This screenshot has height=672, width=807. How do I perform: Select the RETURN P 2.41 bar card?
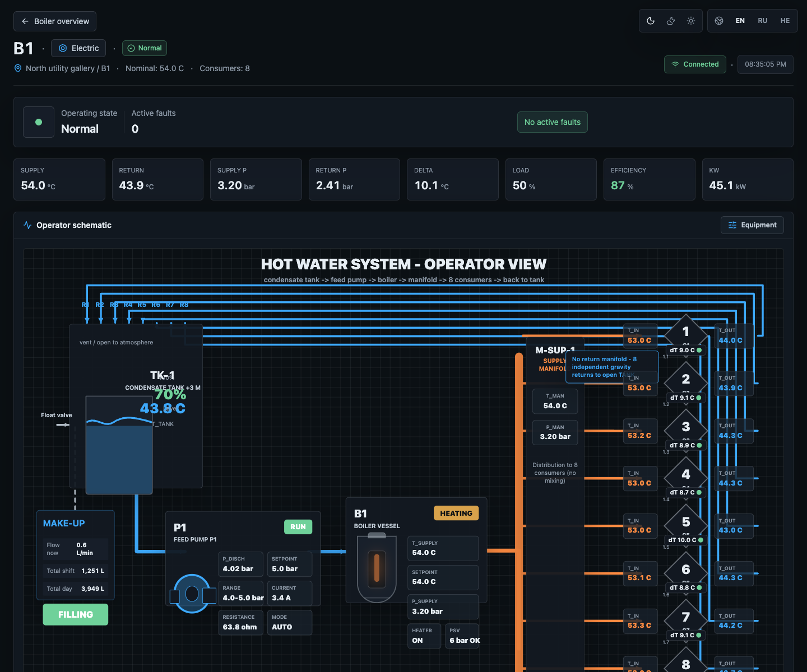point(354,179)
